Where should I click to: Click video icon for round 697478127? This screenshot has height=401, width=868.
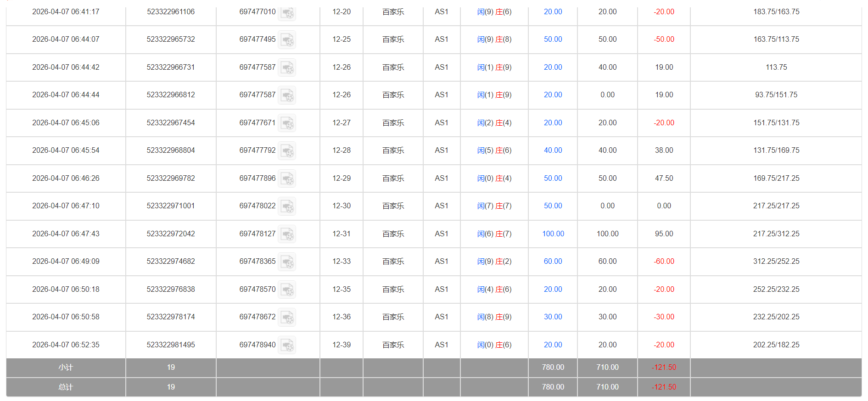click(287, 234)
